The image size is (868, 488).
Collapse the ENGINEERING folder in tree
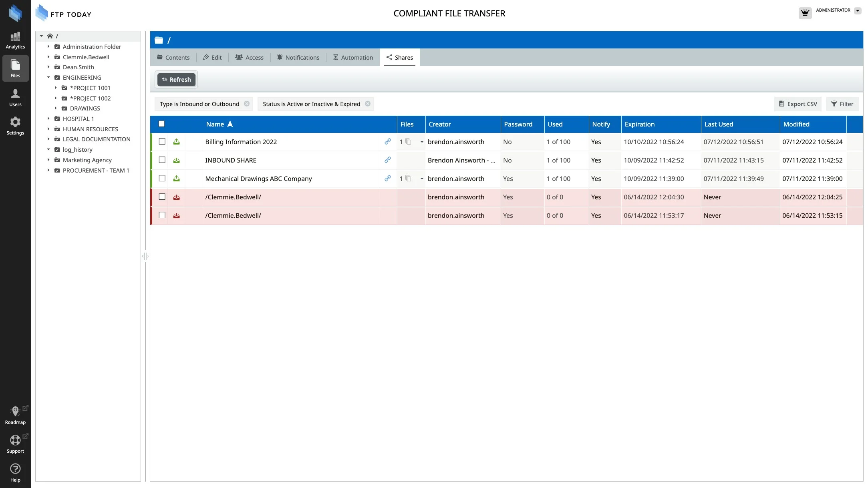(x=48, y=78)
